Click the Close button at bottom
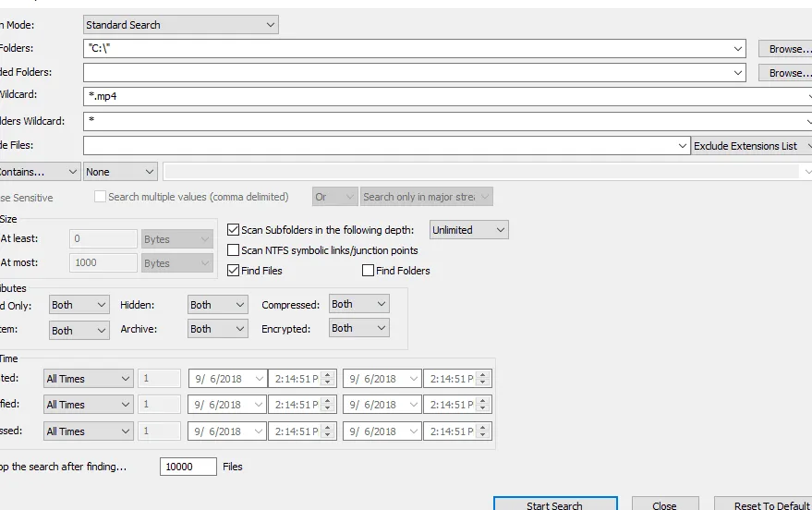Screen dimensions: 812x510 tap(664, 504)
